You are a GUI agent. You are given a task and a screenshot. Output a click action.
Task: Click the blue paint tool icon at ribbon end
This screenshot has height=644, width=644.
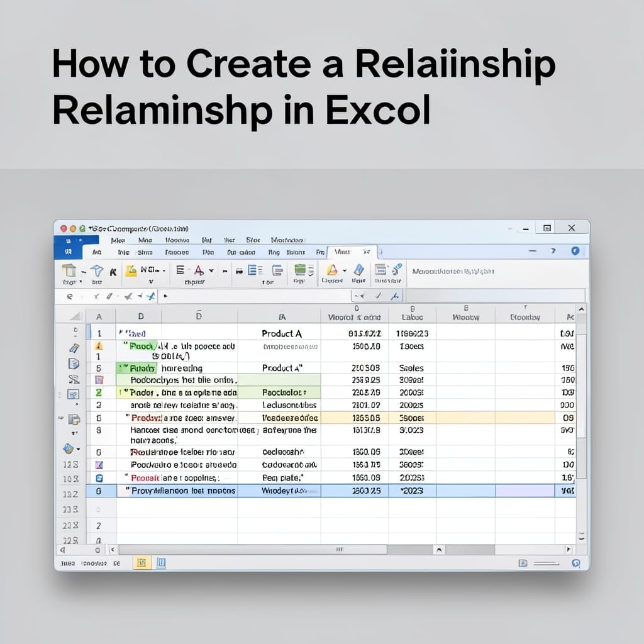click(397, 269)
